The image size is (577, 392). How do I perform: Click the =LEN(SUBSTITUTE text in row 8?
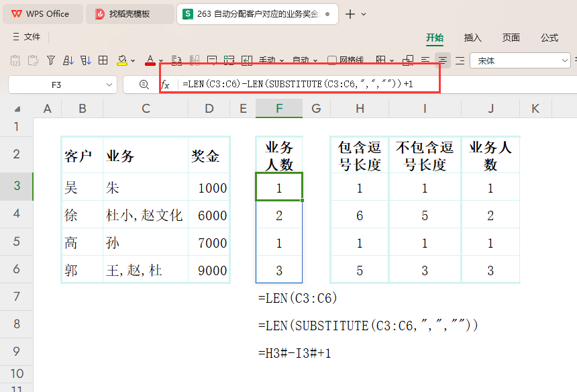point(368,326)
